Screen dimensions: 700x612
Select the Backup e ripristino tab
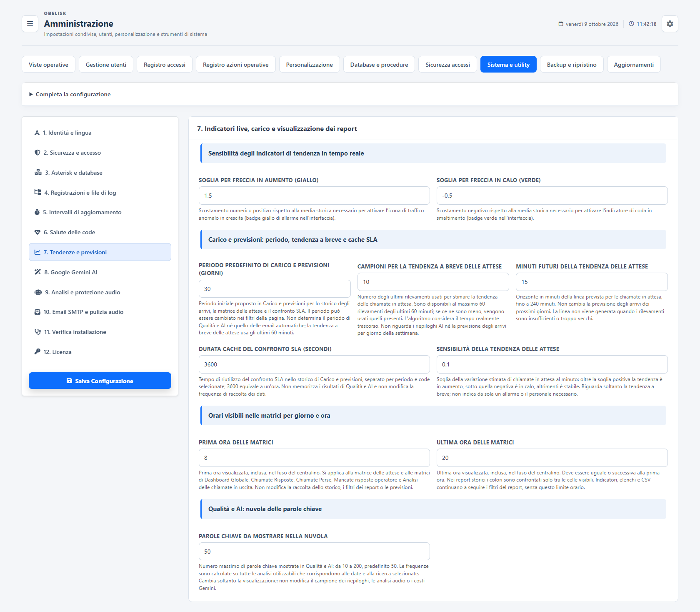572,65
